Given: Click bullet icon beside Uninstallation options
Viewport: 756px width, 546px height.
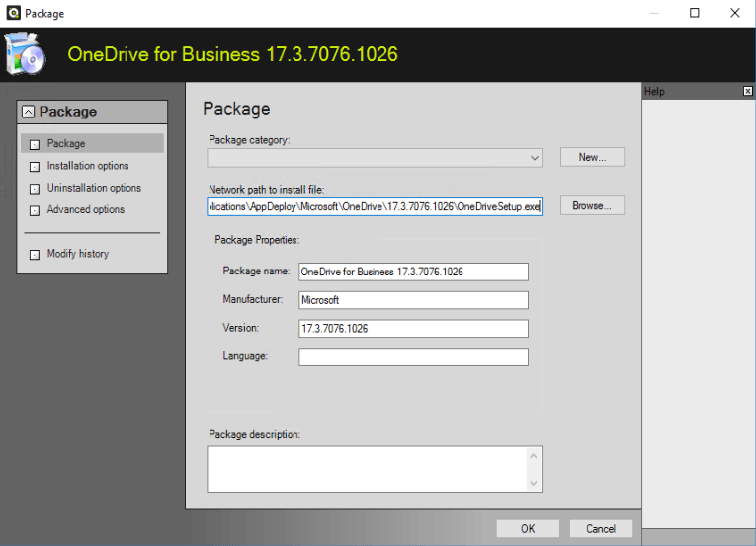Looking at the screenshot, I should pos(35,189).
